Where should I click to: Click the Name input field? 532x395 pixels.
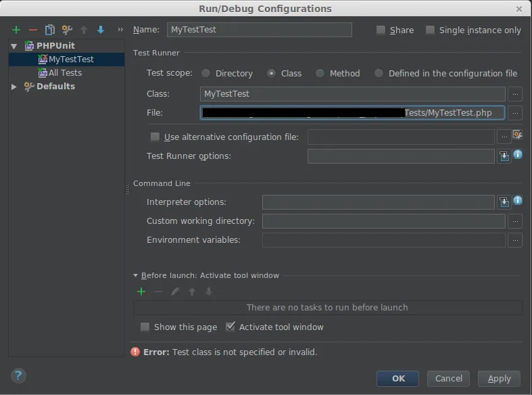point(259,30)
